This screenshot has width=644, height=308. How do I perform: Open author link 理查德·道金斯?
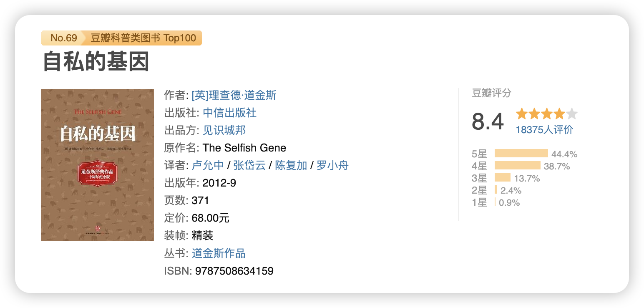[234, 95]
